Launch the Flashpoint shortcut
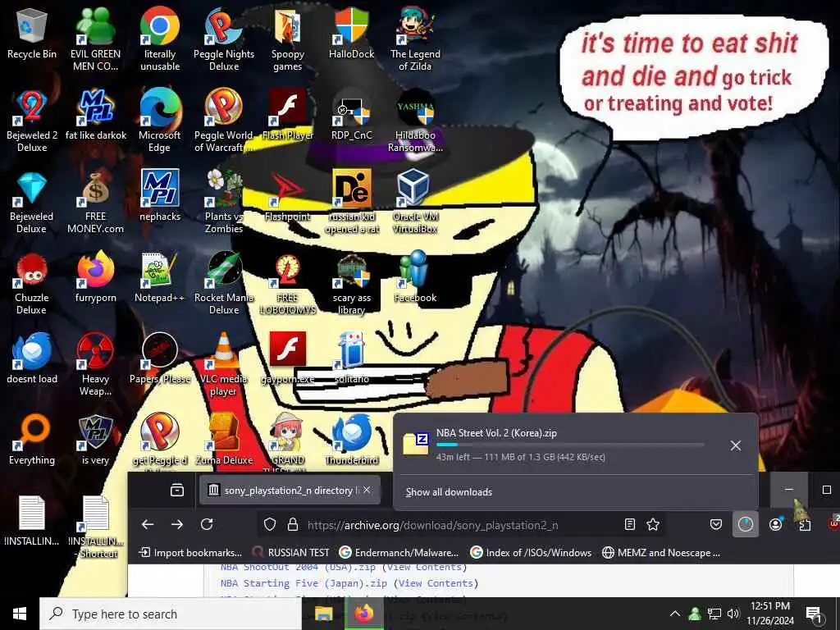 [x=288, y=195]
